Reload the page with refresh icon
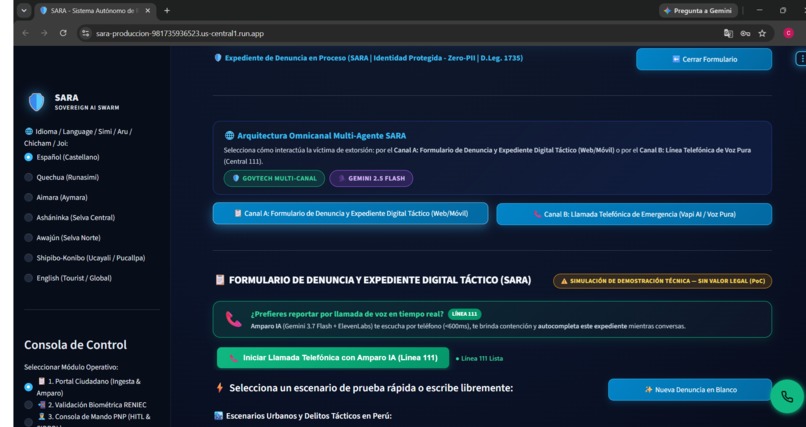This screenshot has height=427, width=806. [x=63, y=33]
